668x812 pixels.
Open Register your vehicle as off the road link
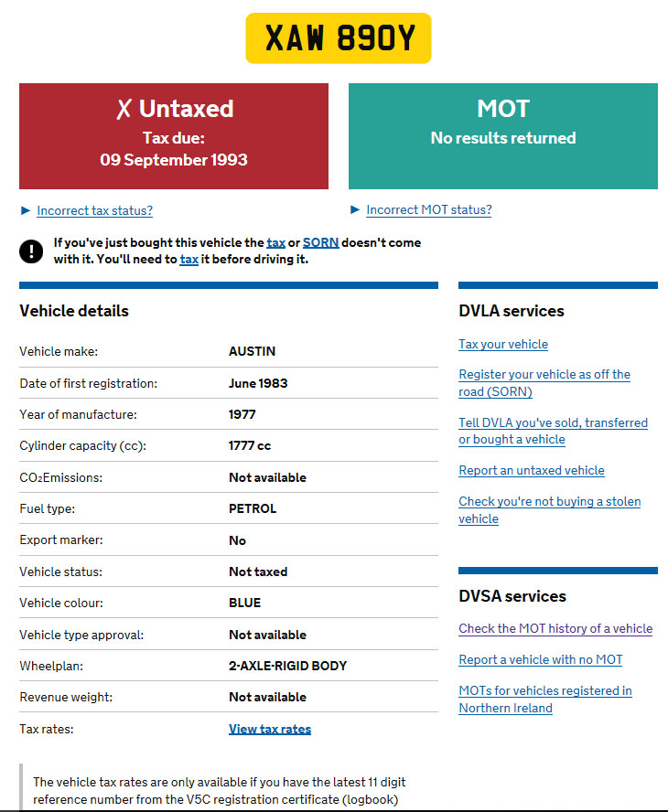pyautogui.click(x=544, y=383)
